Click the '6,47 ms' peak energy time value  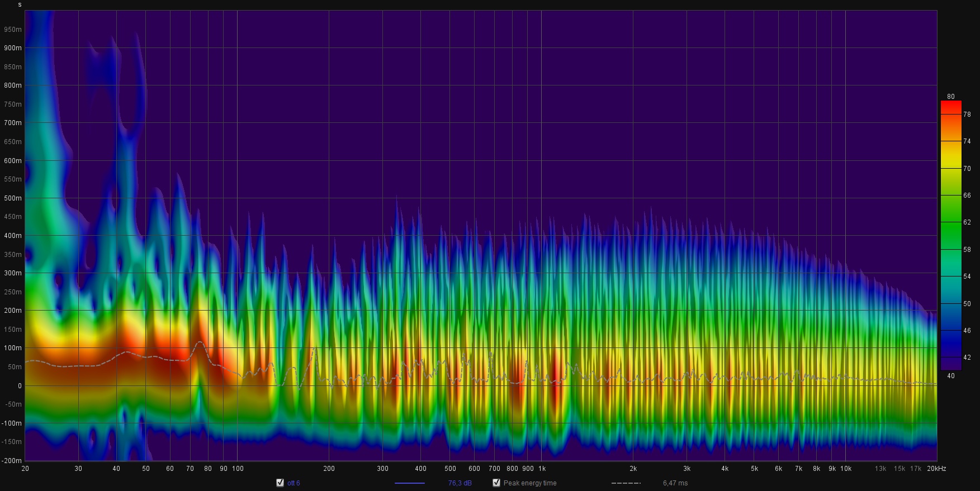(675, 483)
